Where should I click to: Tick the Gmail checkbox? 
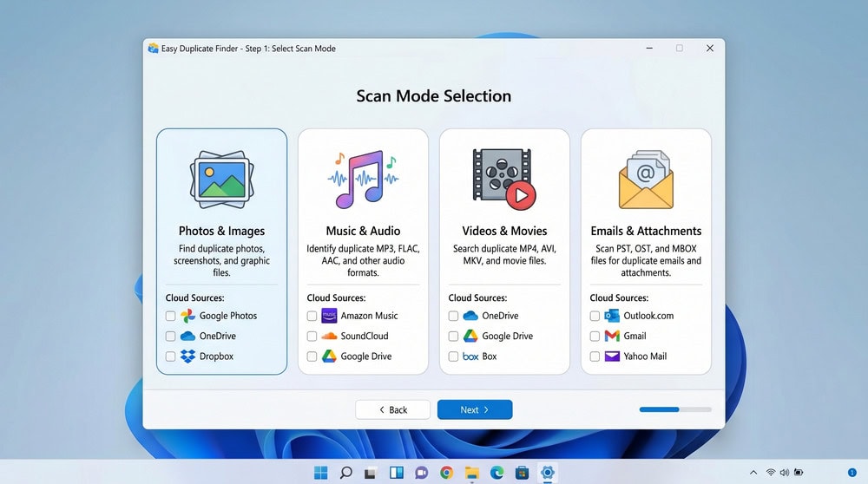(595, 337)
